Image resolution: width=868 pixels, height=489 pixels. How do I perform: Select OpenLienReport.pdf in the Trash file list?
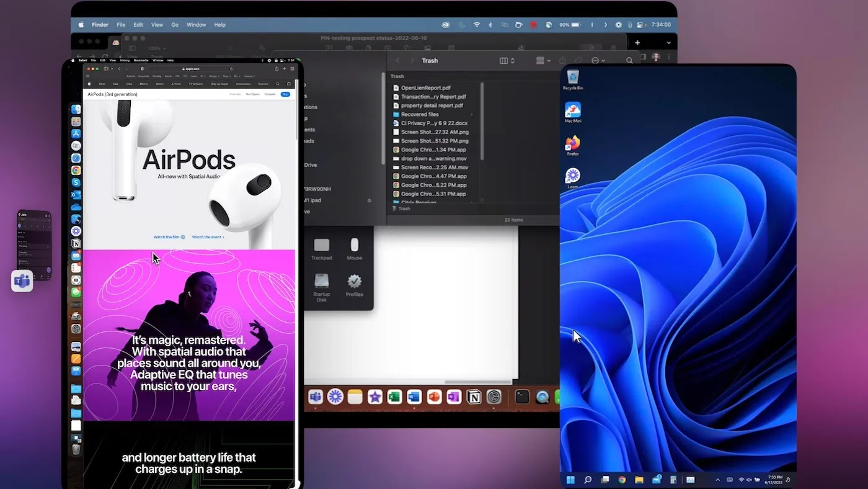[425, 87]
